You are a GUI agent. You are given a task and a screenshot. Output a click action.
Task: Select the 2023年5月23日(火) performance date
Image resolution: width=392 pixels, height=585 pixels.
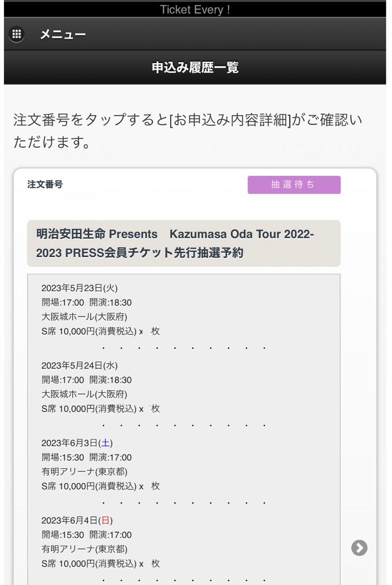pos(79,288)
